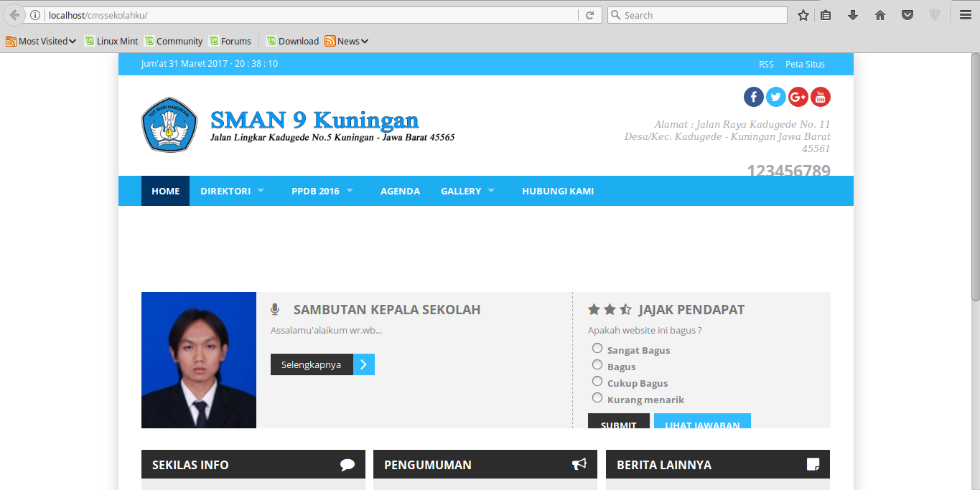
Task: Expand the DIREKTORI navigation dropdown
Action: pyautogui.click(x=225, y=191)
